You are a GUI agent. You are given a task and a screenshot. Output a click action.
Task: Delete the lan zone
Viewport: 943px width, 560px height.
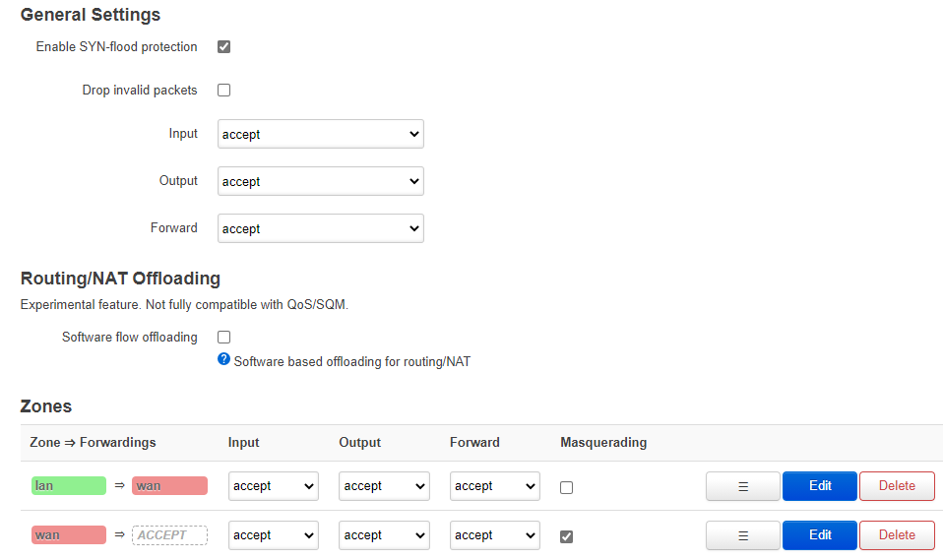point(896,486)
